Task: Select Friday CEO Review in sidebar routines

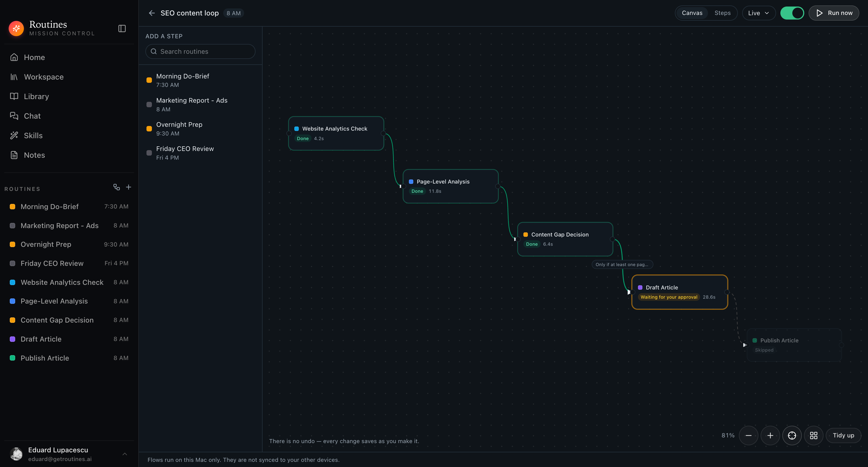Action: pos(69,263)
